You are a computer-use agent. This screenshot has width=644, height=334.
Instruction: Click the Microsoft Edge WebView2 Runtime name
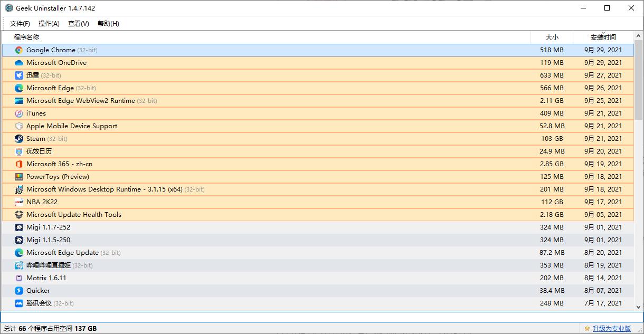coord(81,101)
